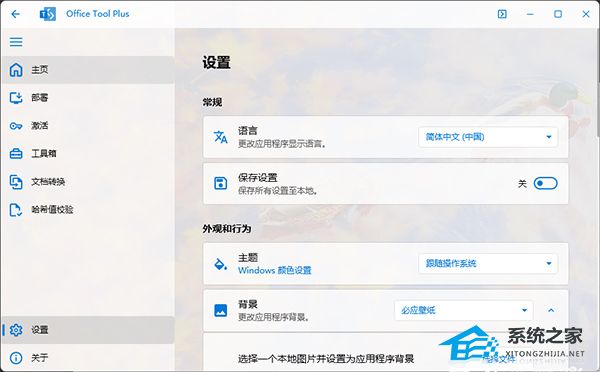
Task: Click the gear icon beside 设置
Action: (x=16, y=330)
